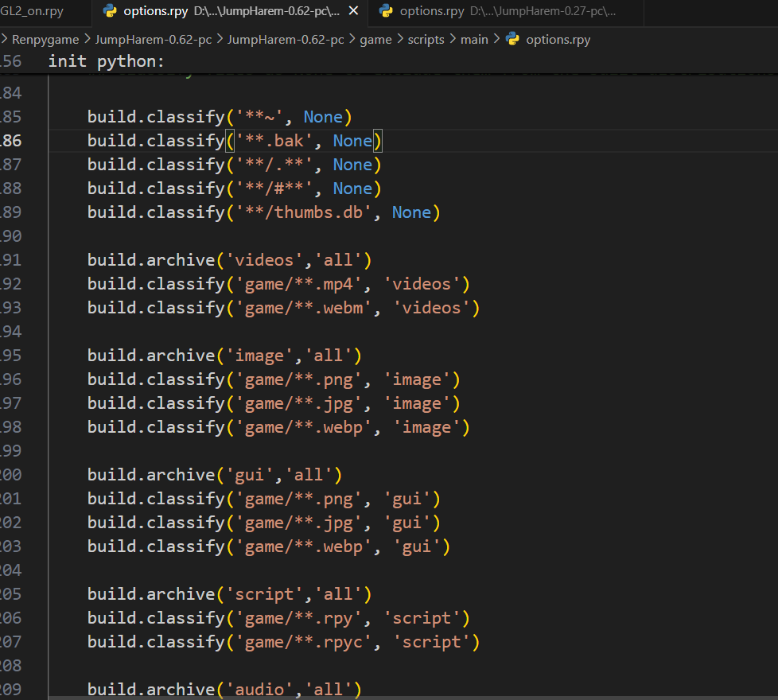Open the JumpHarem-0.27-pc options.rpy tab
Image resolution: width=778 pixels, height=700 pixels.
click(506, 11)
